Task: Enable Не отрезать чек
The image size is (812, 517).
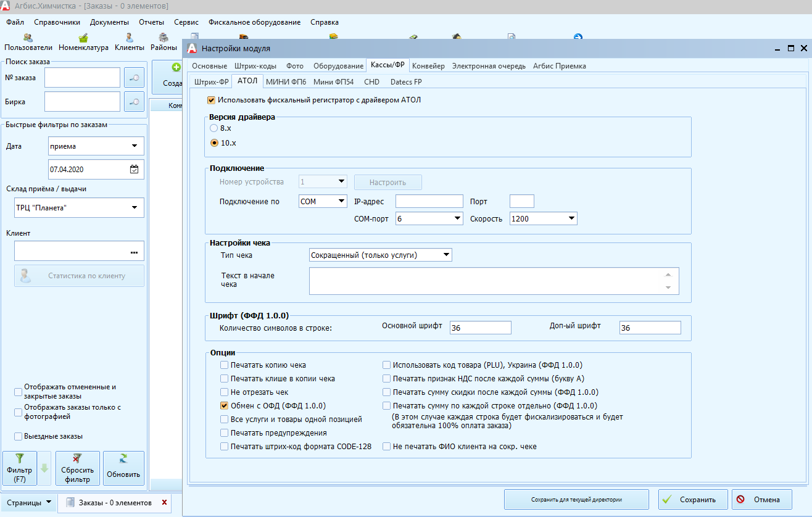Action: tap(224, 392)
